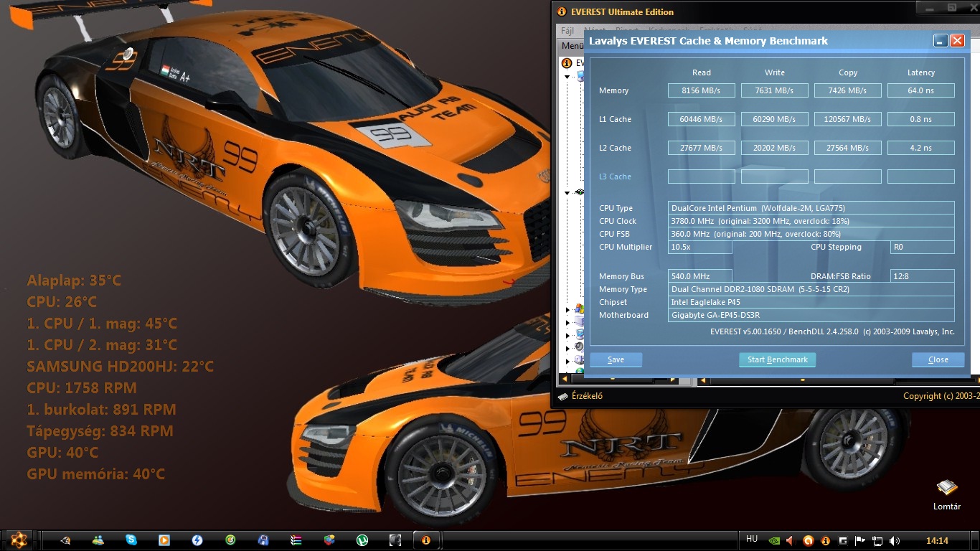The height and width of the screenshot is (551, 980).
Task: Click the L2 Cache Write value 20202 MB/s
Action: [x=775, y=148]
